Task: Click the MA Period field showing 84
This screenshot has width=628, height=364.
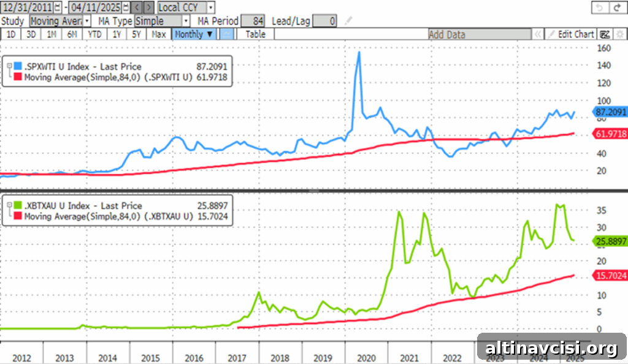Action: (x=253, y=21)
